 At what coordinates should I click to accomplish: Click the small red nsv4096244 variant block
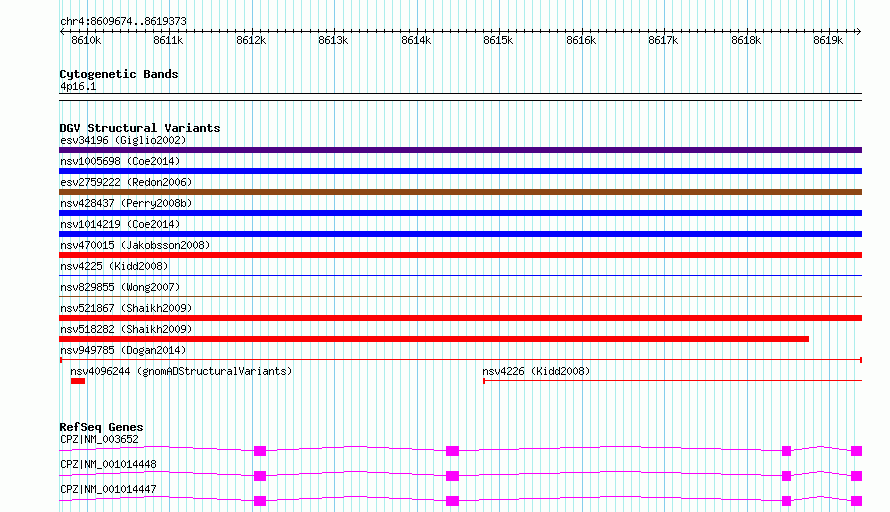[x=78, y=381]
